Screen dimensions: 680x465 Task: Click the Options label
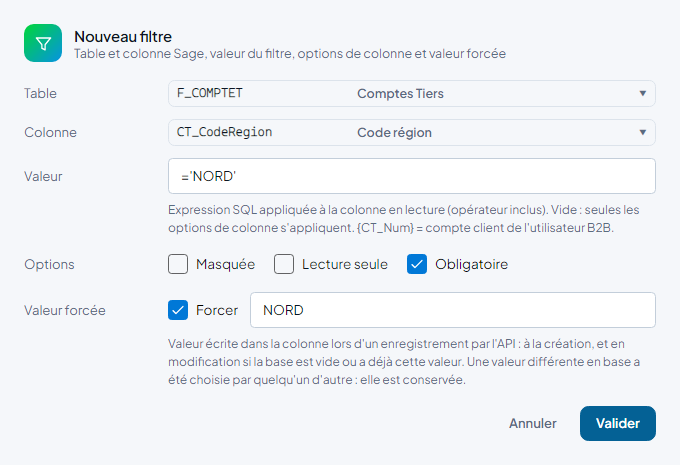tap(49, 264)
